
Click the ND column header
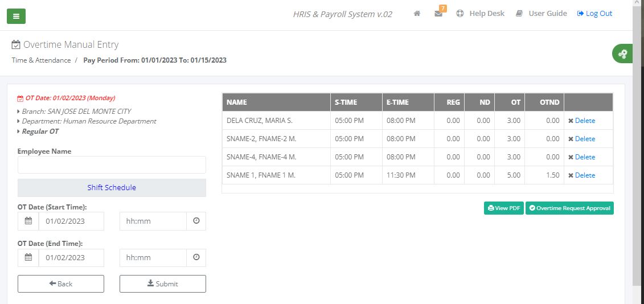pyautogui.click(x=479, y=102)
